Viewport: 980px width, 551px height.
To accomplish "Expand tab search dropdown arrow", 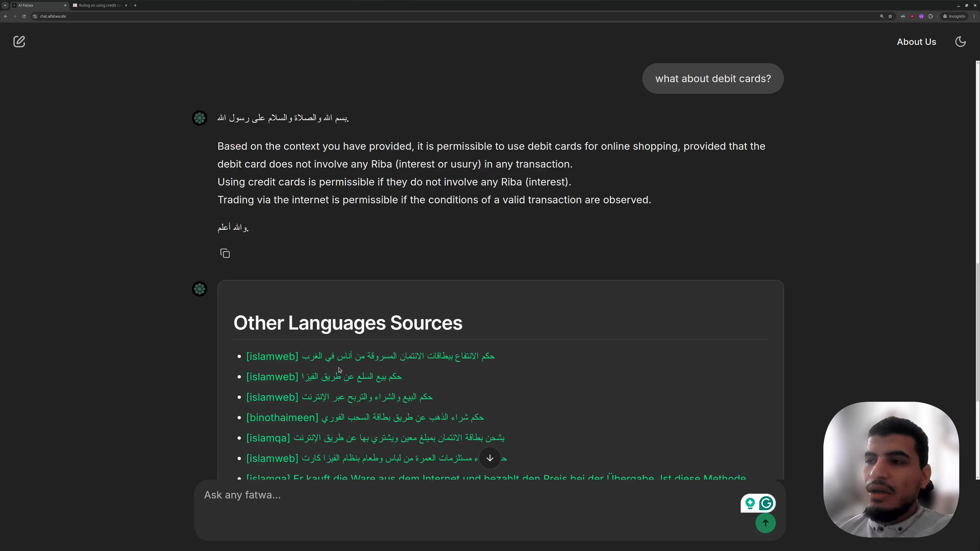I will pyautogui.click(x=5, y=5).
